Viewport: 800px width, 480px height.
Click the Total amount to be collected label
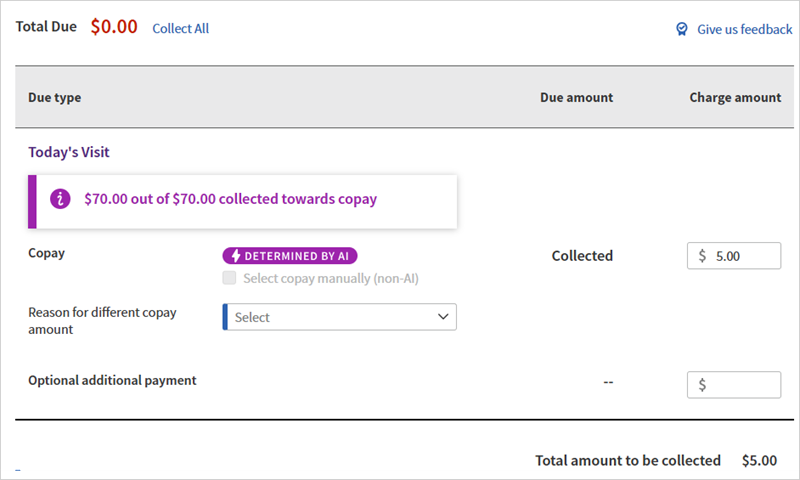(x=628, y=460)
